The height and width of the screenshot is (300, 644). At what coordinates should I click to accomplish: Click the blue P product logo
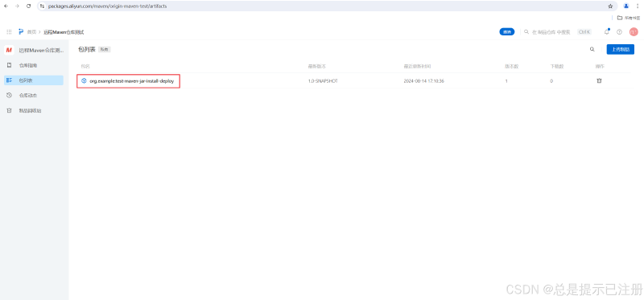tap(21, 31)
